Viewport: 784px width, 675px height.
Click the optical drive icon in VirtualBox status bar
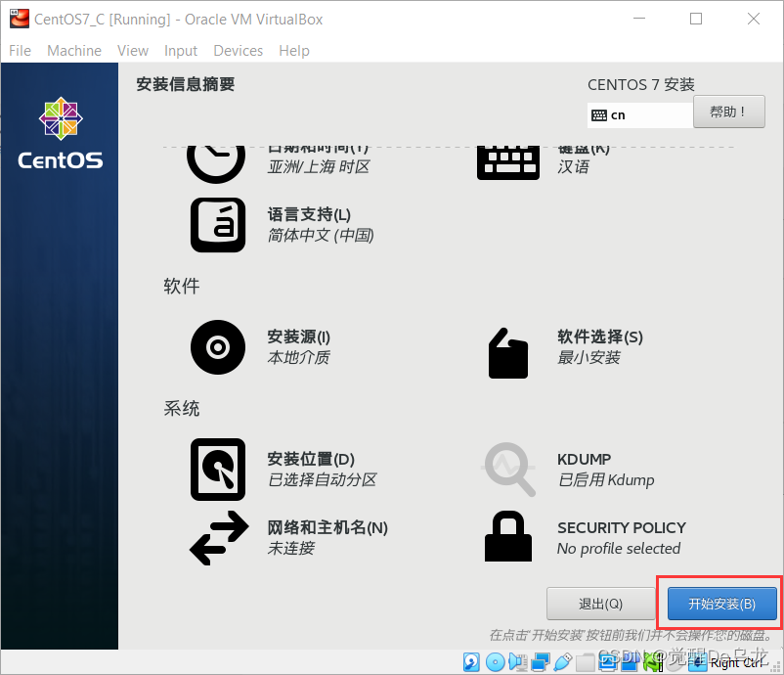pos(496,662)
